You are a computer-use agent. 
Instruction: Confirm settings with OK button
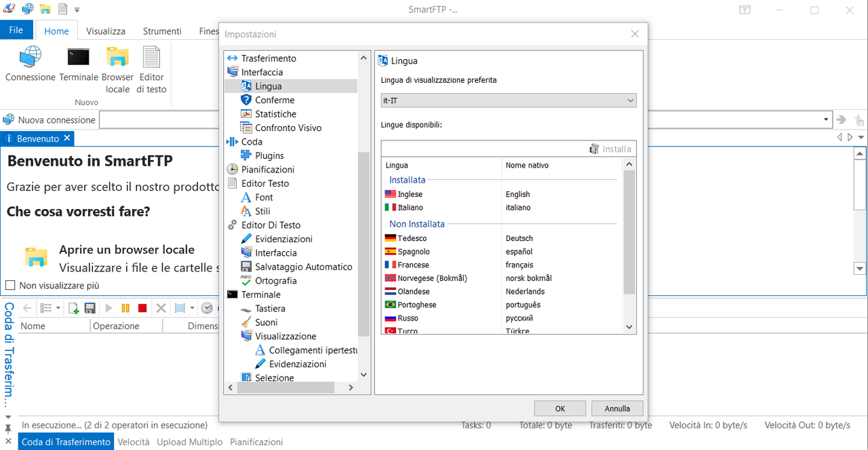(560, 409)
